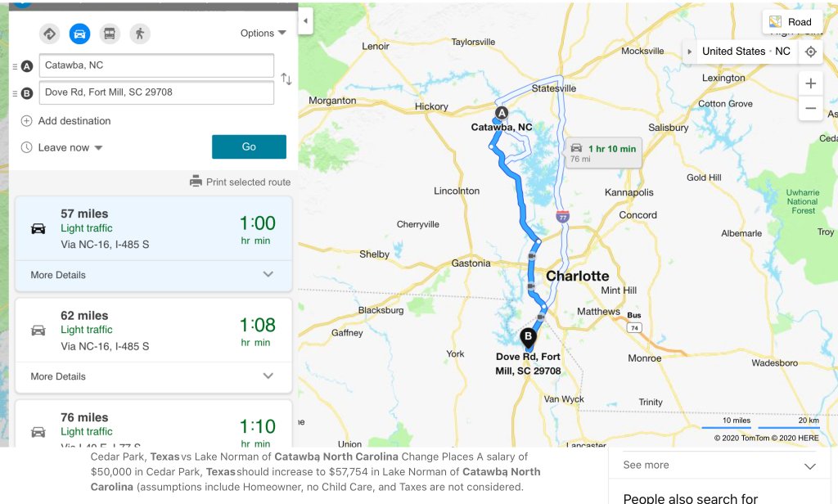
Task: Open the Options dropdown
Action: [x=263, y=34]
